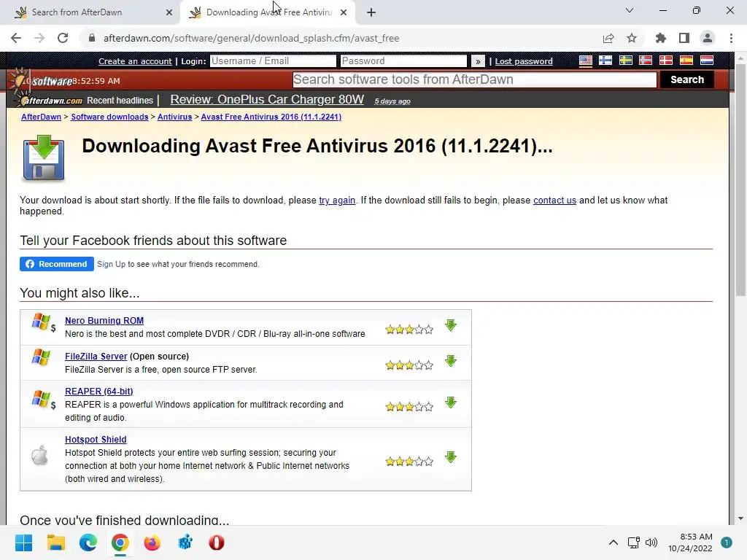Select the Norwegian flag language
Image resolution: width=747 pixels, height=560 pixels.
646,61
